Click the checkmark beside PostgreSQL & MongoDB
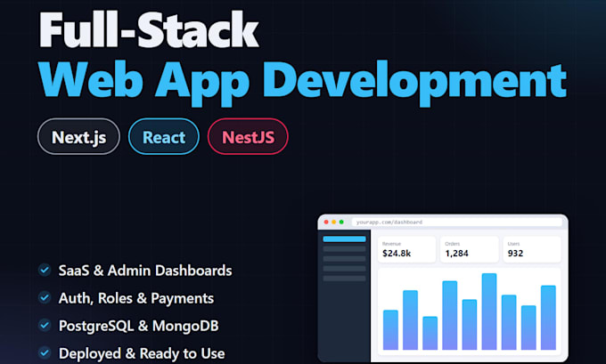 coord(45,326)
